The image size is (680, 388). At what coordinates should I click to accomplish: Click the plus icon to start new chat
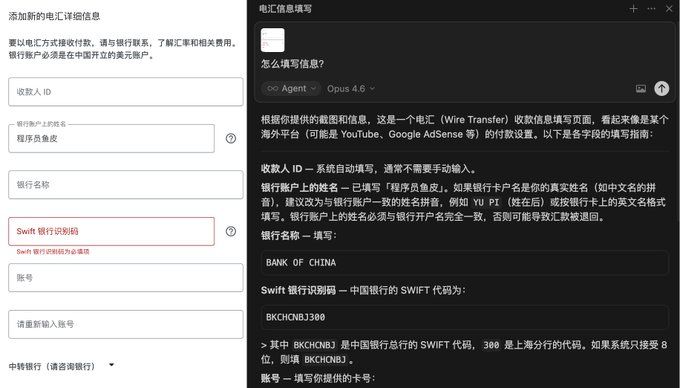[x=633, y=9]
